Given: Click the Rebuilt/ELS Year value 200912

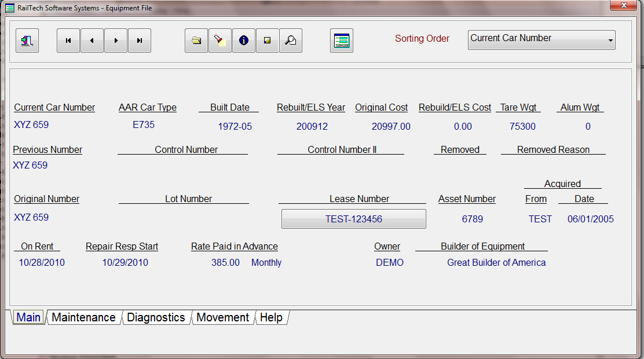Looking at the screenshot, I should (x=312, y=126).
